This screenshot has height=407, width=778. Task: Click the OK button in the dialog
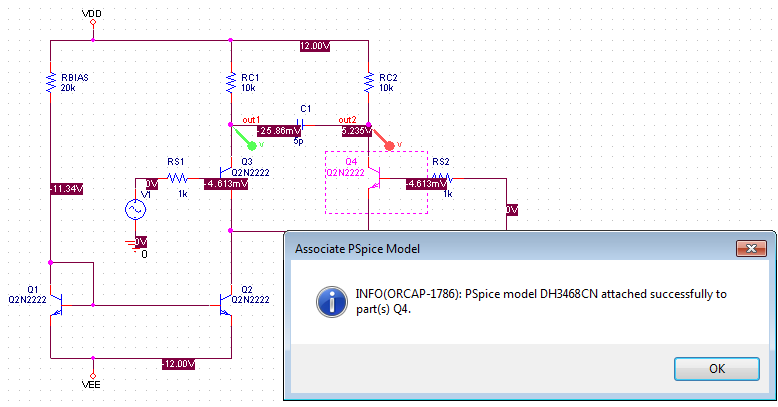click(x=716, y=367)
